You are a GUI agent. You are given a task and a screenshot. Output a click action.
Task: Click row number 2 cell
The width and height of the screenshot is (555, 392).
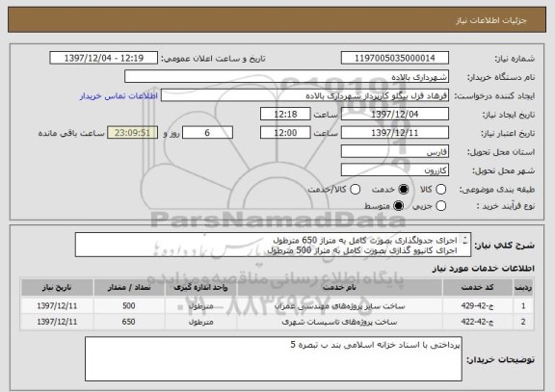click(523, 322)
